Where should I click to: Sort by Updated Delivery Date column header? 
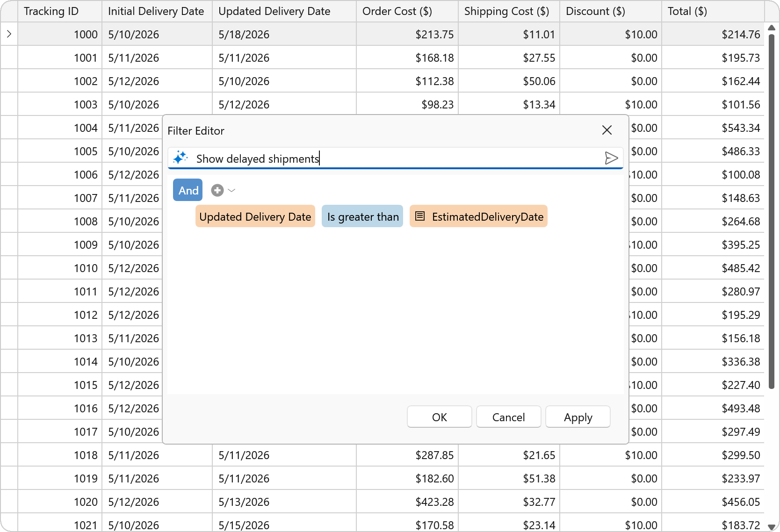284,11
